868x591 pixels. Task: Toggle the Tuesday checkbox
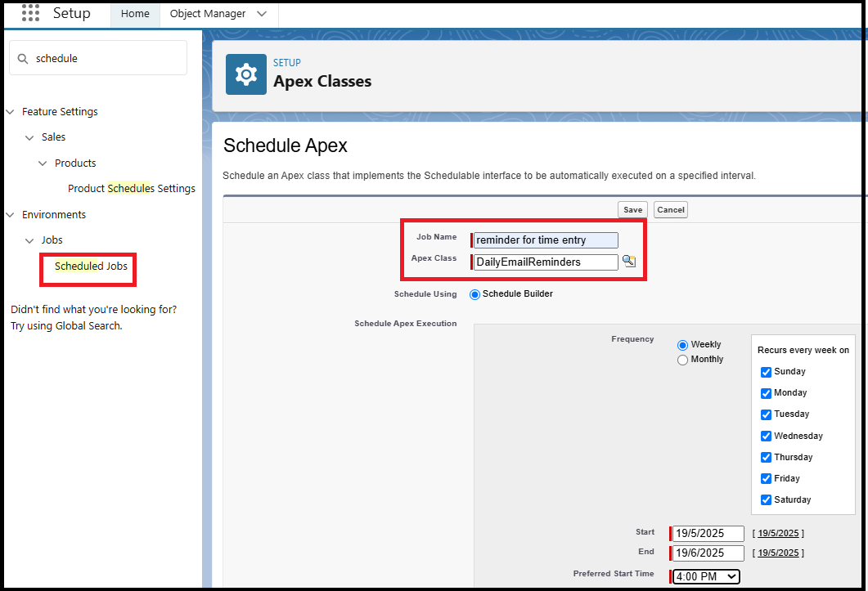(x=766, y=414)
